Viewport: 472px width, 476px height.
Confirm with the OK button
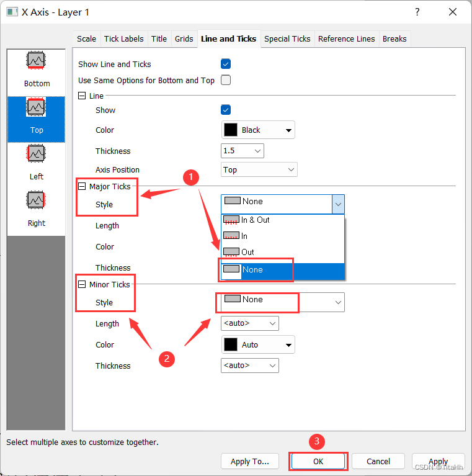[318, 462]
